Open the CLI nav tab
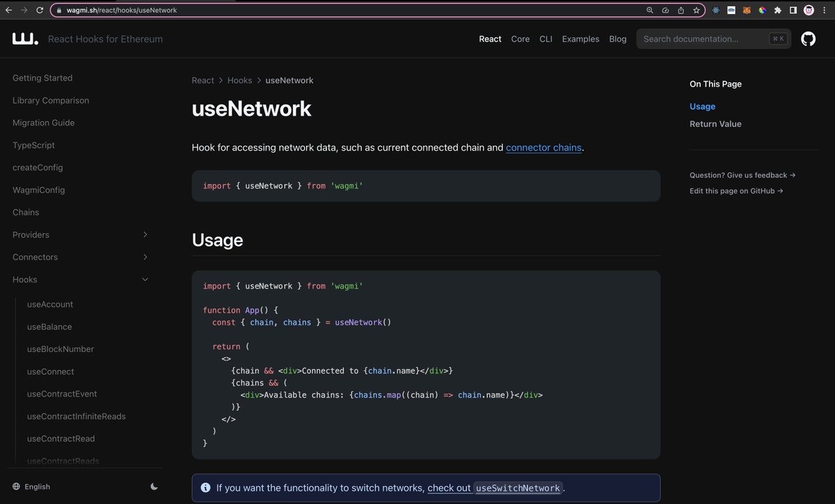 [546, 39]
